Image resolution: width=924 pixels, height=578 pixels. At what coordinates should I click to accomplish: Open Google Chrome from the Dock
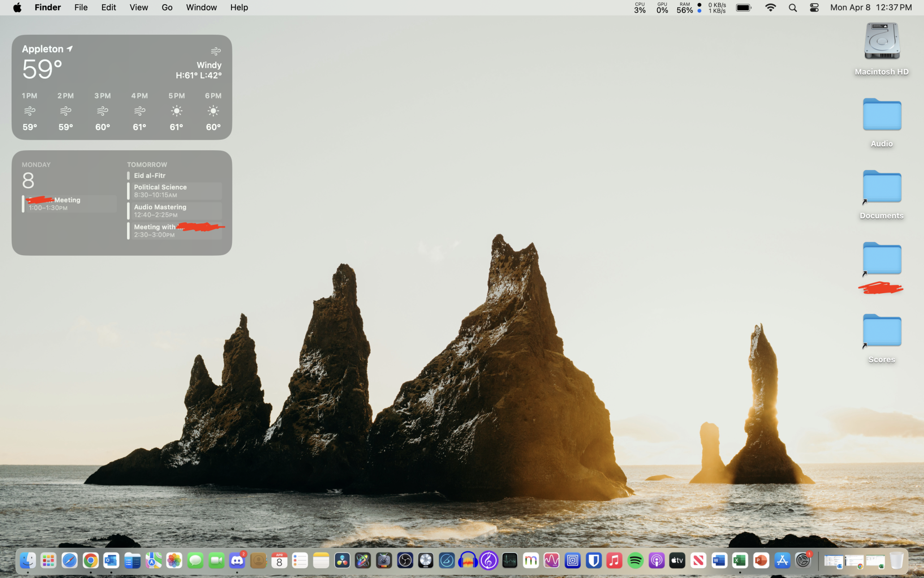pos(91,561)
